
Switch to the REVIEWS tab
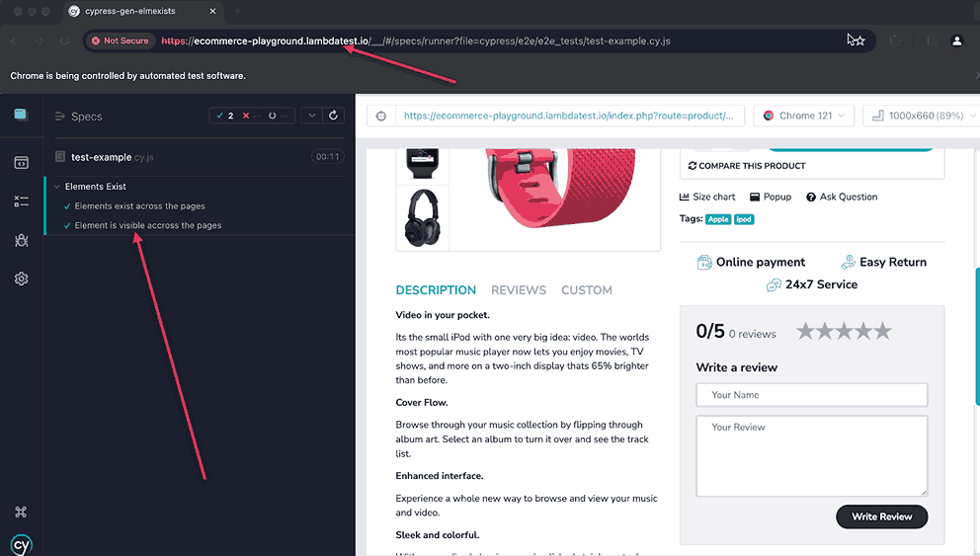tap(518, 290)
